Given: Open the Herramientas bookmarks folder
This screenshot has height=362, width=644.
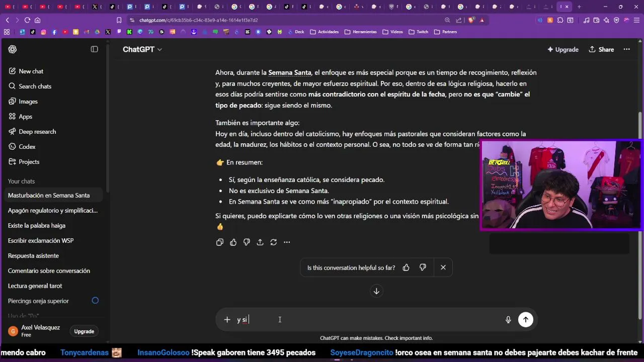Looking at the screenshot, I should click(361, 32).
